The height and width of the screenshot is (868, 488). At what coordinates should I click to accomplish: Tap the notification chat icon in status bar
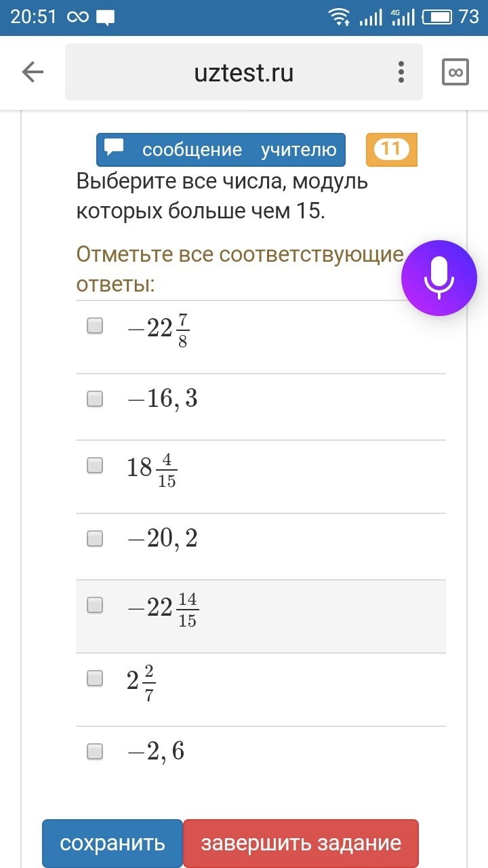tap(105, 18)
